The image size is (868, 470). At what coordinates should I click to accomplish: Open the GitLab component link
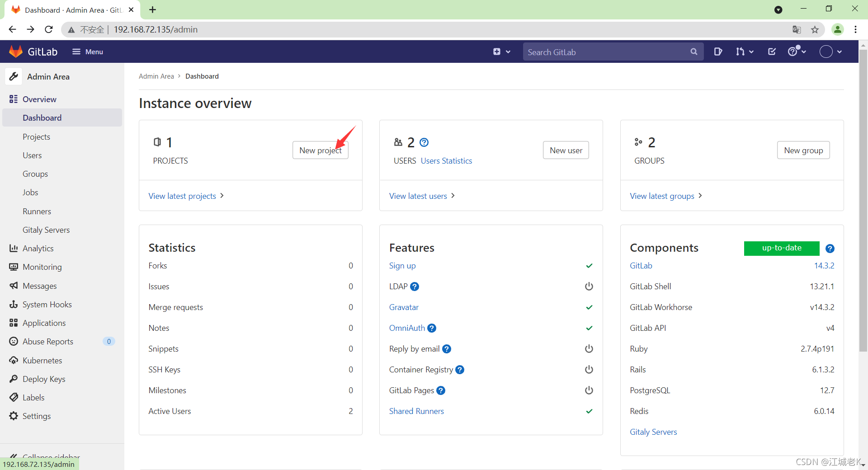click(x=641, y=265)
